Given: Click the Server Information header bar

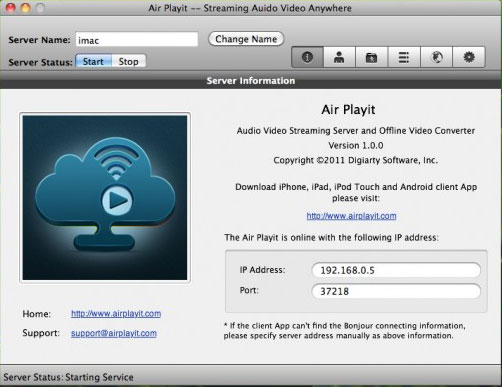Looking at the screenshot, I should coord(251,81).
